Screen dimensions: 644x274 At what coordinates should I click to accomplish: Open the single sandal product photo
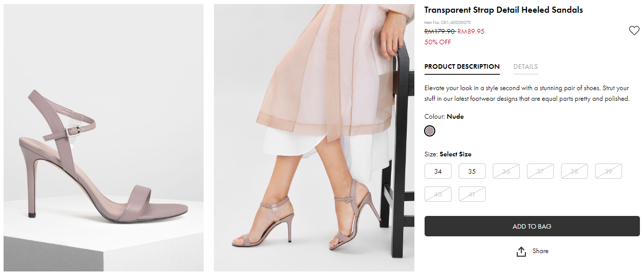pyautogui.click(x=103, y=138)
